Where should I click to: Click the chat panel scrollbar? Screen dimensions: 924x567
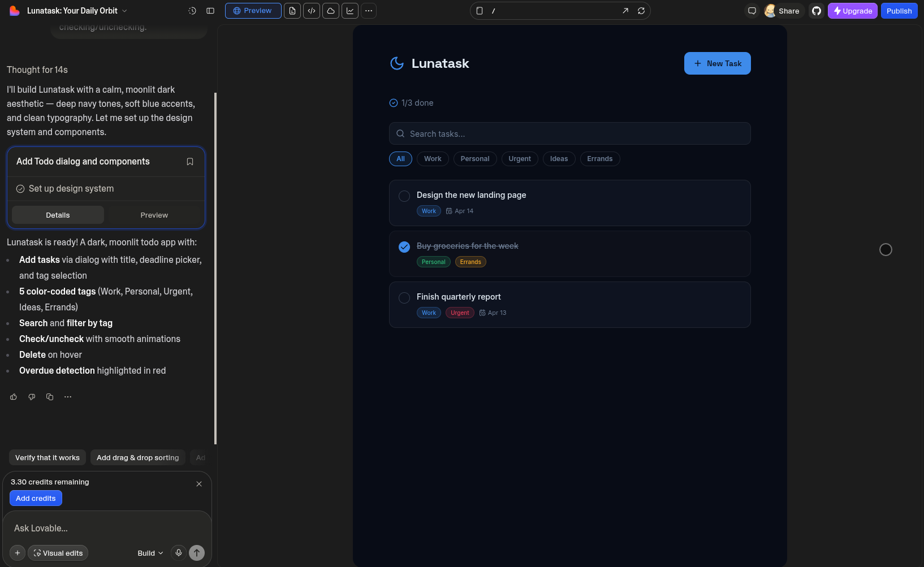click(215, 269)
